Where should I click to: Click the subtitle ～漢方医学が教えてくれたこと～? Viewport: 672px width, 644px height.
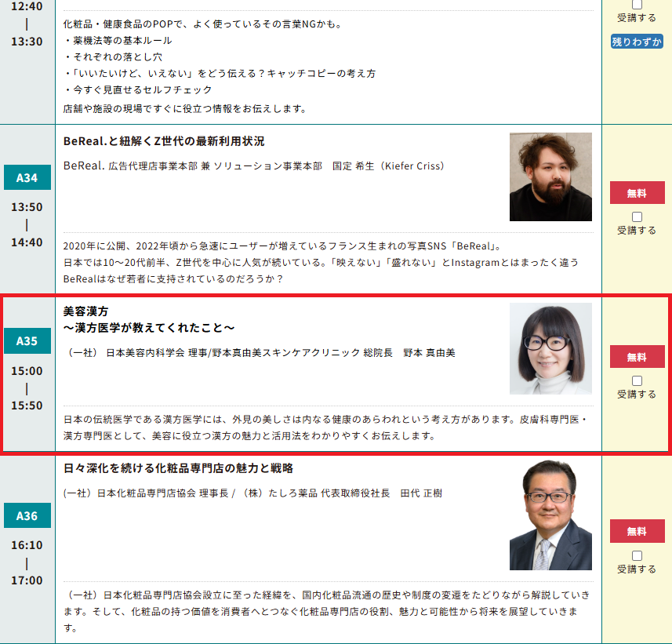pyautogui.click(x=149, y=328)
